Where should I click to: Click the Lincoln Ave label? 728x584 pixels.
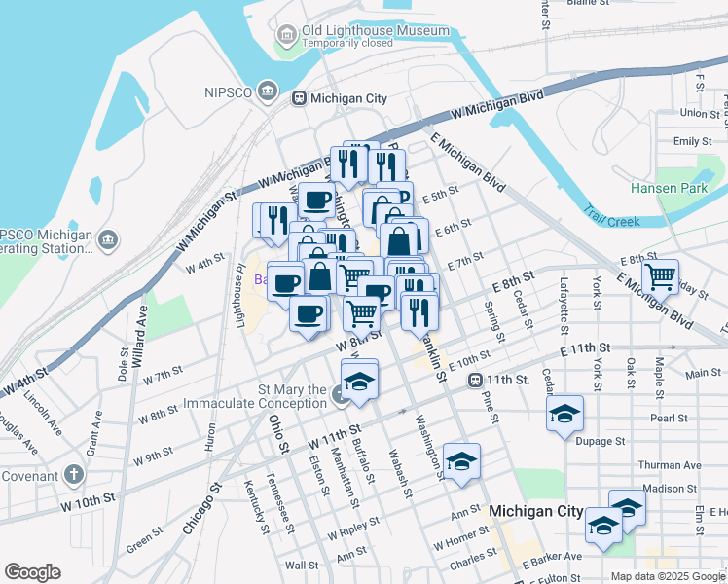coord(43,413)
